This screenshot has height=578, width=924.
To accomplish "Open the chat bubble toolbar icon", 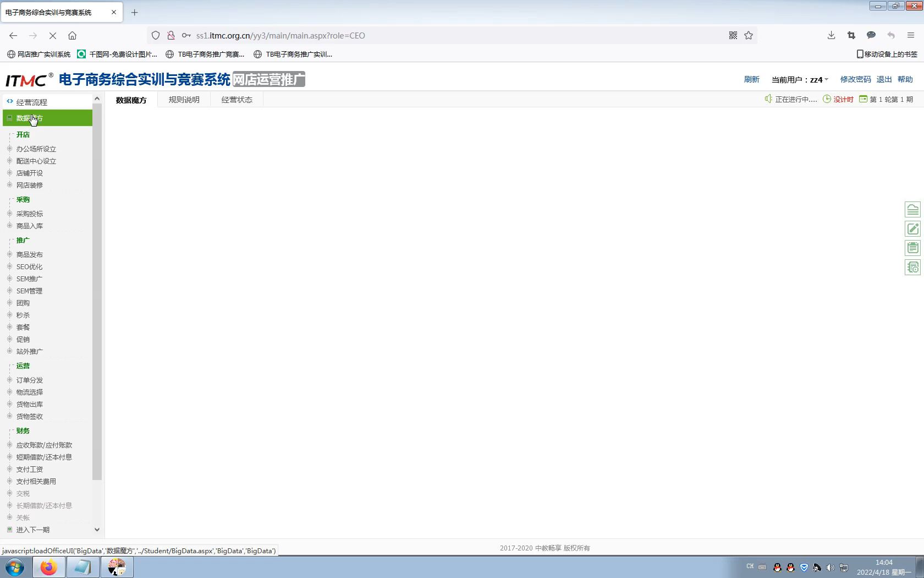I will 871,35.
